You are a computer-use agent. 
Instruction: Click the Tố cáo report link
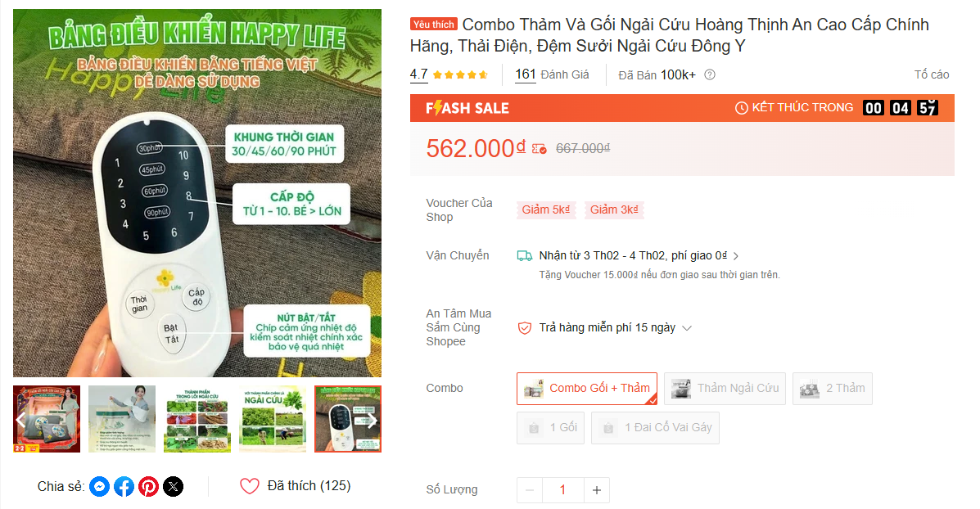tap(931, 75)
